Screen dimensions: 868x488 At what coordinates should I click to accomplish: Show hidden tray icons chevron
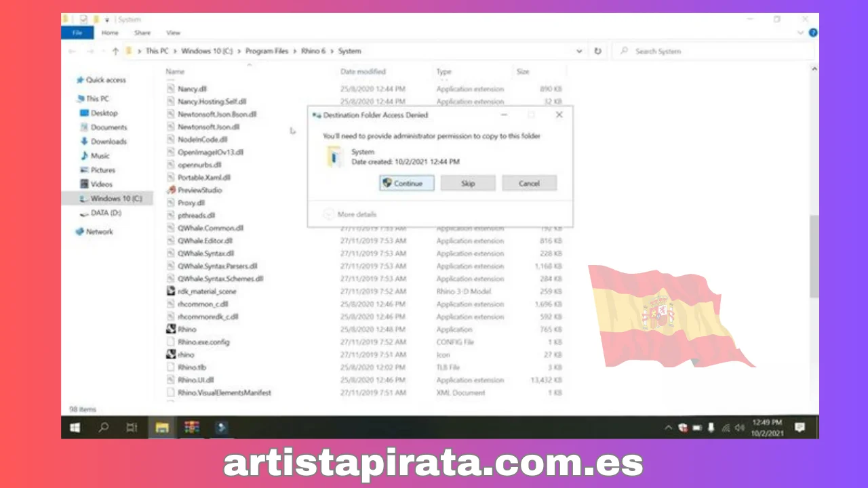coord(669,428)
